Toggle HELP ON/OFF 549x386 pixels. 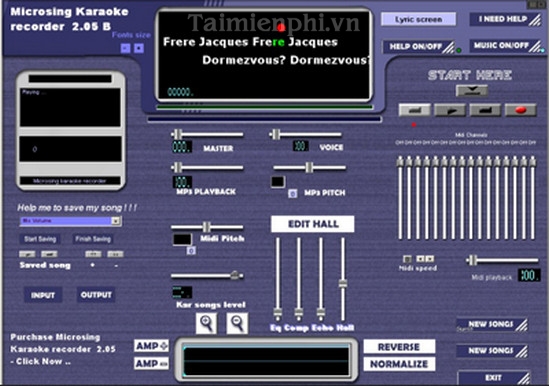419,46
